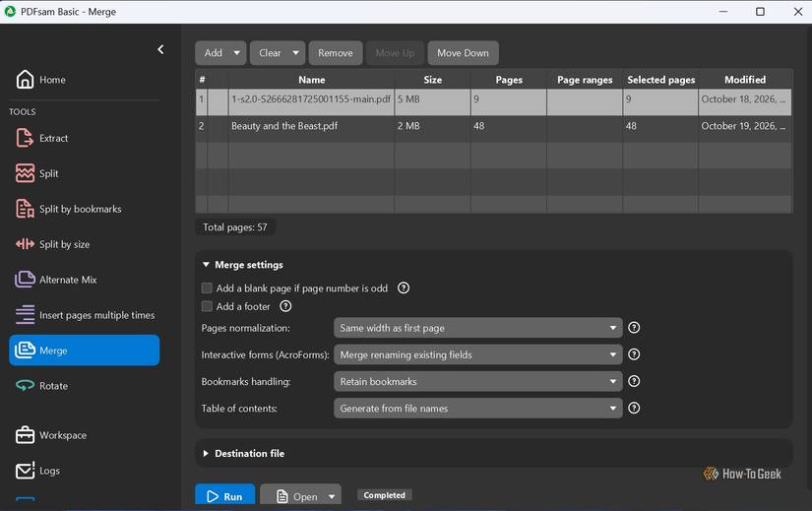Click the 5 MB size cell
Viewport: 812px width, 511px height.
432,102
